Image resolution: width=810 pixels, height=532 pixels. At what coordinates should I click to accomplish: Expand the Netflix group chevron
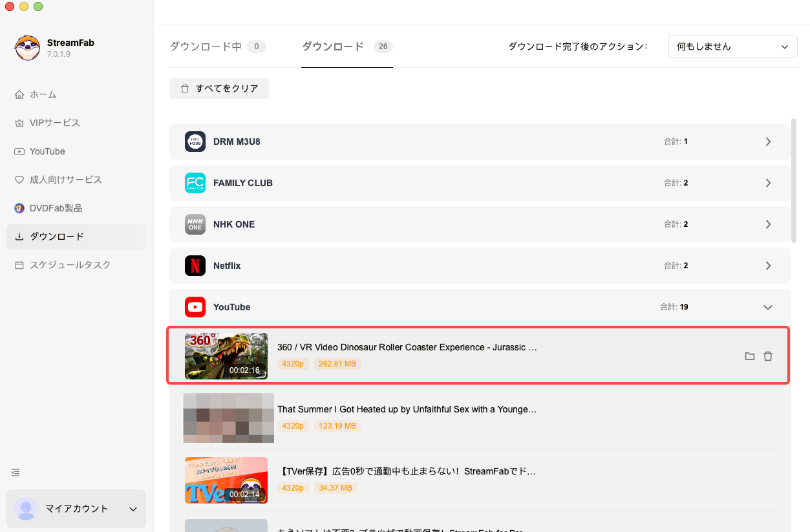[x=768, y=266]
